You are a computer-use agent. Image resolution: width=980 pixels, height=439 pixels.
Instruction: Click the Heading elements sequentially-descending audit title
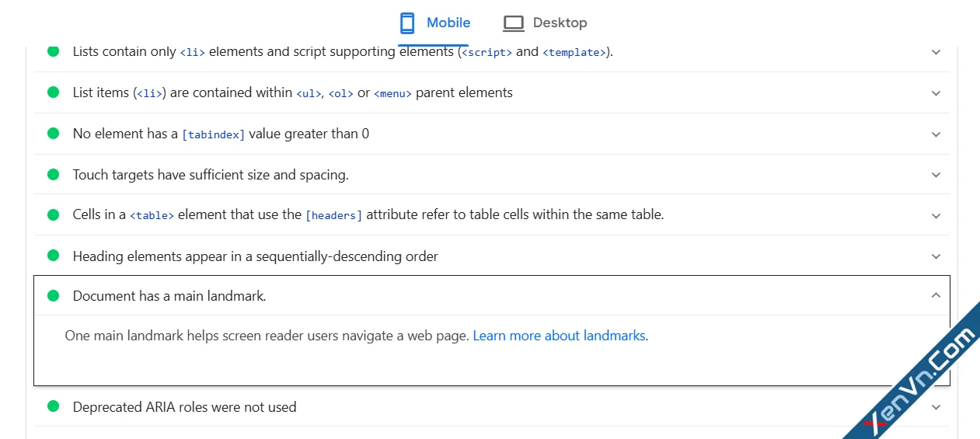pos(255,256)
